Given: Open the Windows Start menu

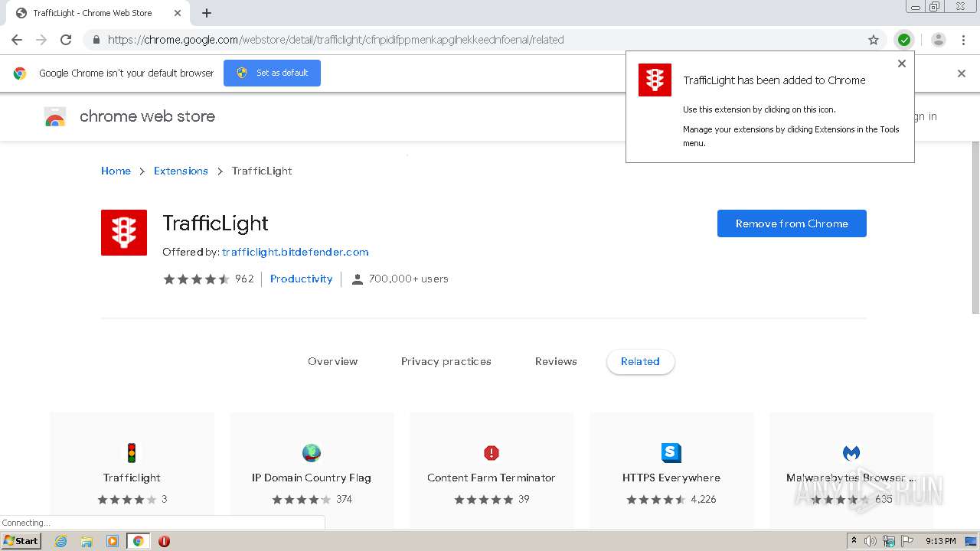Looking at the screenshot, I should (21, 541).
